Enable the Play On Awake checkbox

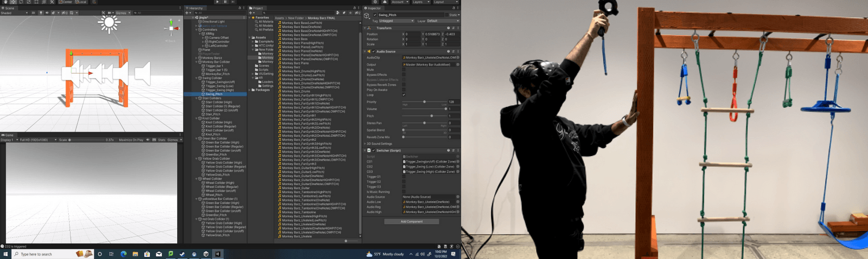(x=404, y=90)
